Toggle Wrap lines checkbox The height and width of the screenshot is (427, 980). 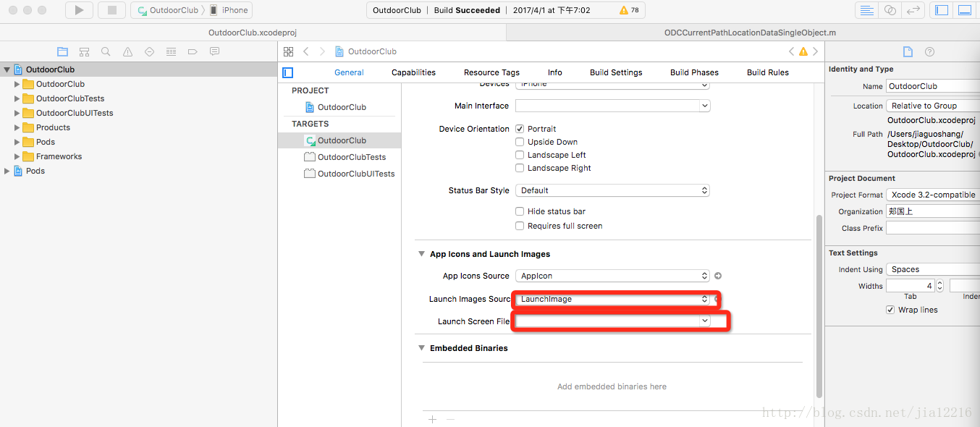click(x=890, y=310)
